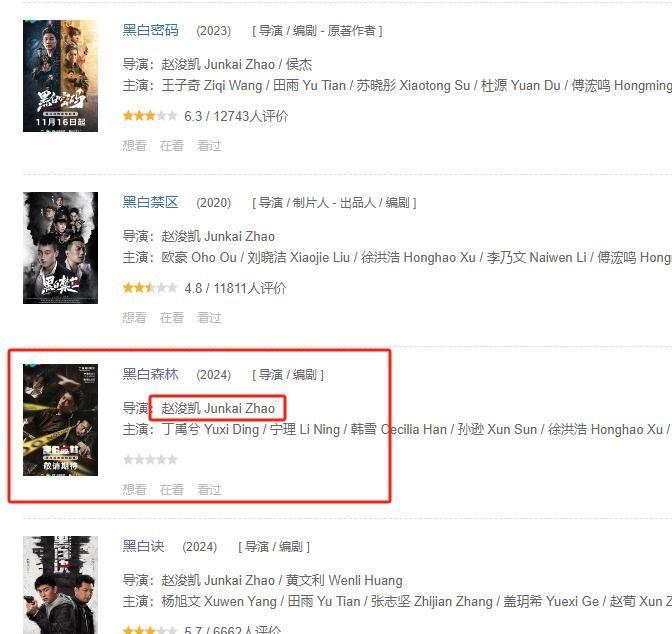Click the 黑白森林 title link

(150, 374)
